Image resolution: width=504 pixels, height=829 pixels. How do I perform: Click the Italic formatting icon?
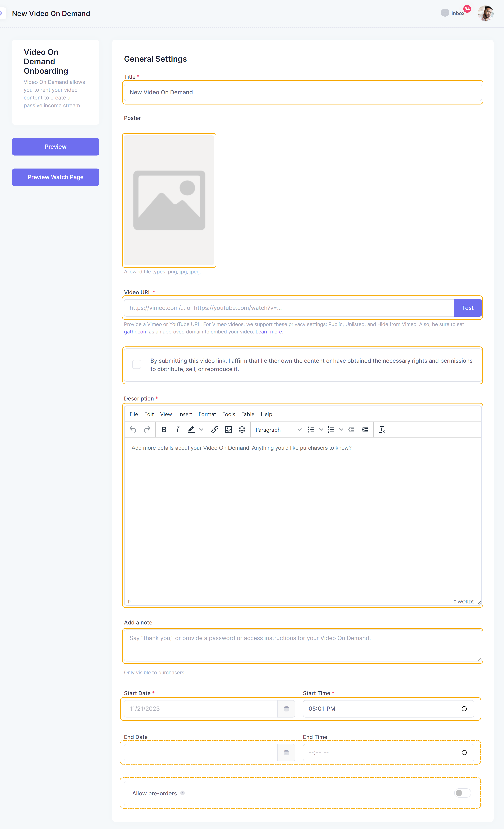point(178,430)
